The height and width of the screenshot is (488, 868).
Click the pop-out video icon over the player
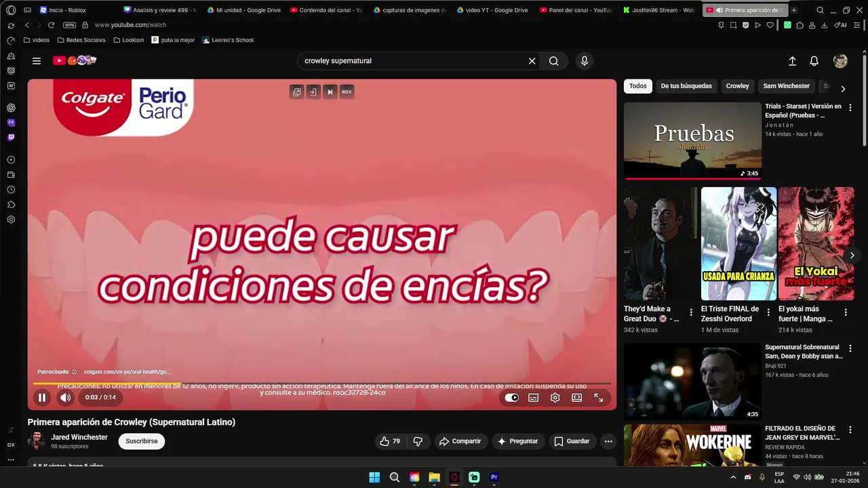[x=296, y=92]
